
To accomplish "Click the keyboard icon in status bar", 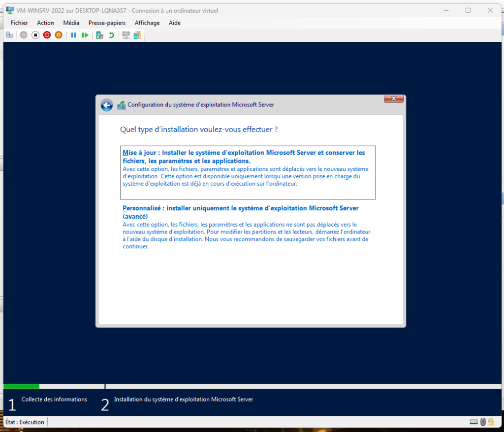I will (x=473, y=422).
